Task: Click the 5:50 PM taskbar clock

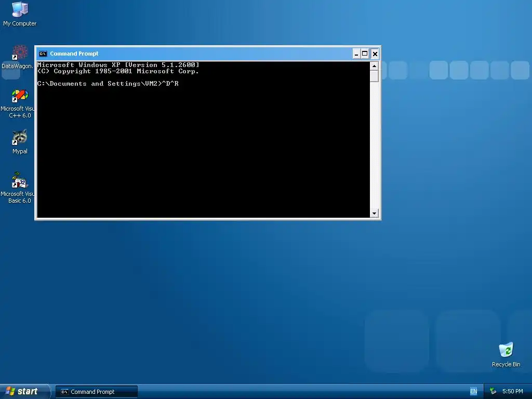Action: point(512,392)
